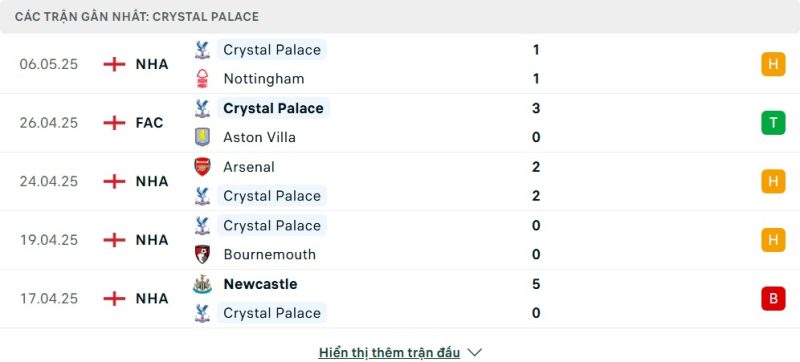800x362 pixels.
Task: Click the Bournemouth club crest
Action: pyautogui.click(x=203, y=254)
